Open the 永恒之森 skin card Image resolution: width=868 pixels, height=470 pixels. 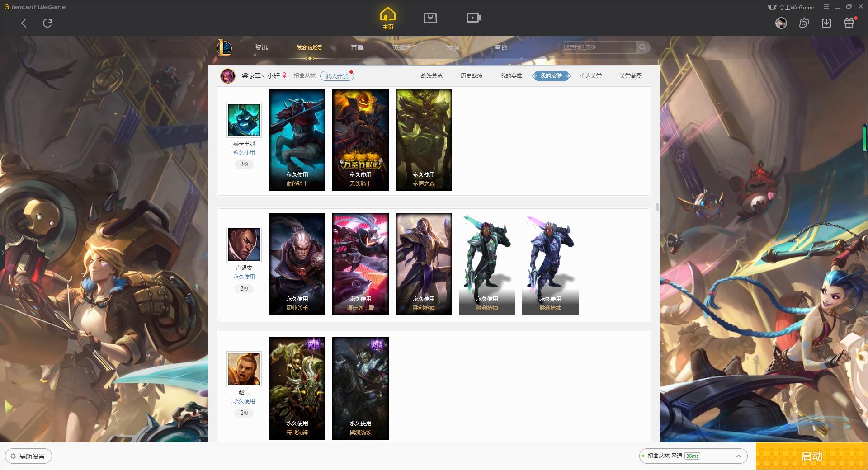[x=424, y=140]
